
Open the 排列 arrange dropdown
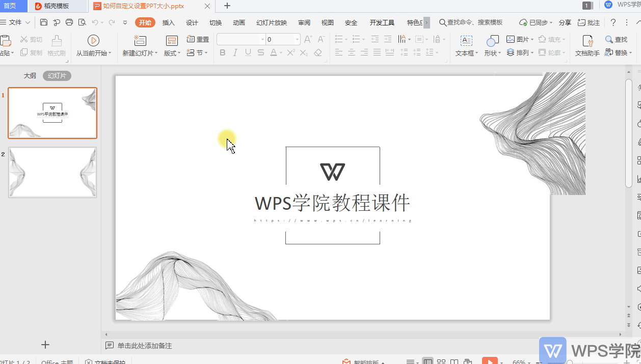pyautogui.click(x=520, y=52)
